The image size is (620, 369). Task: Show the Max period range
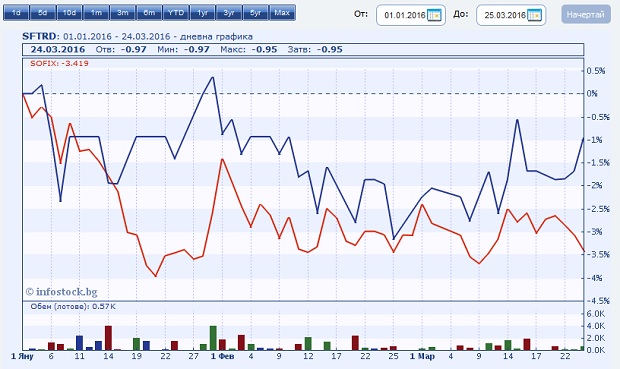click(x=282, y=13)
